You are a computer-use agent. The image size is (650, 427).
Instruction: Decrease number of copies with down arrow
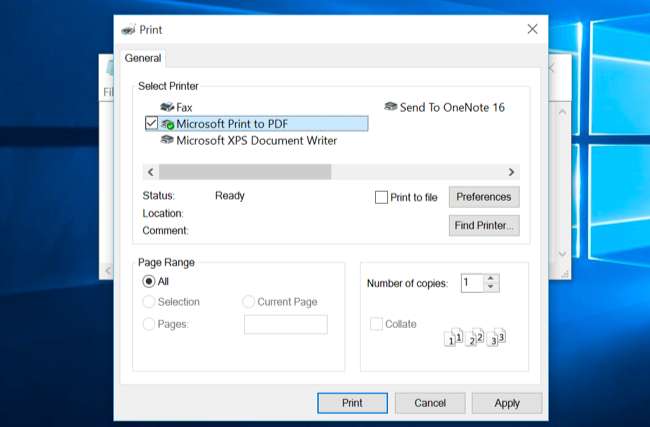[491, 287]
